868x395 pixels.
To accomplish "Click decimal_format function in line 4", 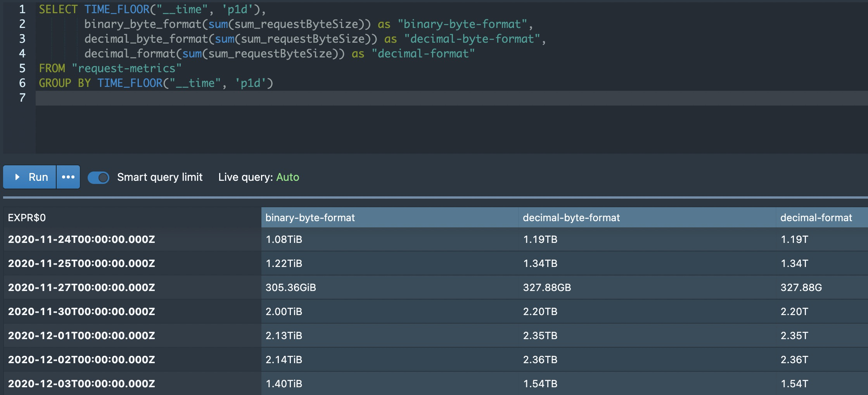I will [130, 54].
